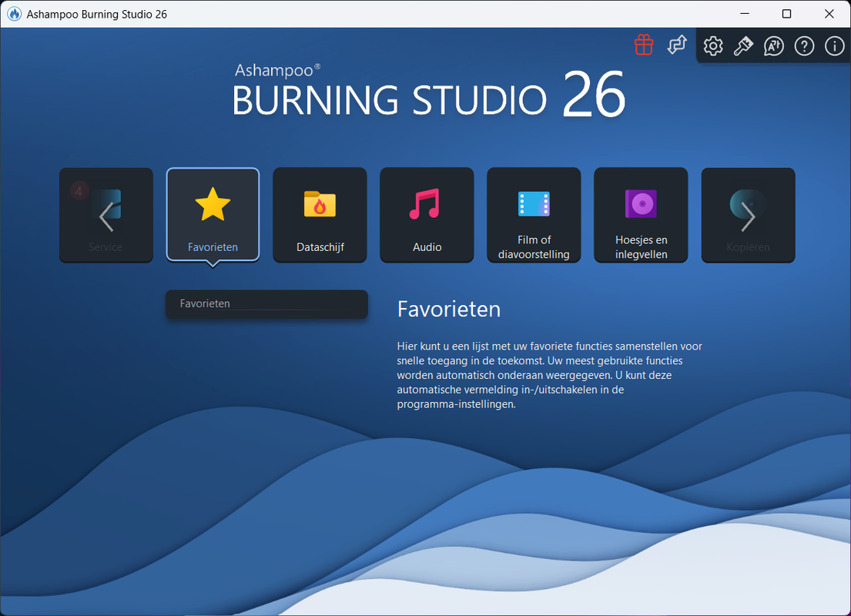This screenshot has width=851, height=616.
Task: Click the description text starting 'Hier kunt u'
Action: click(x=549, y=375)
